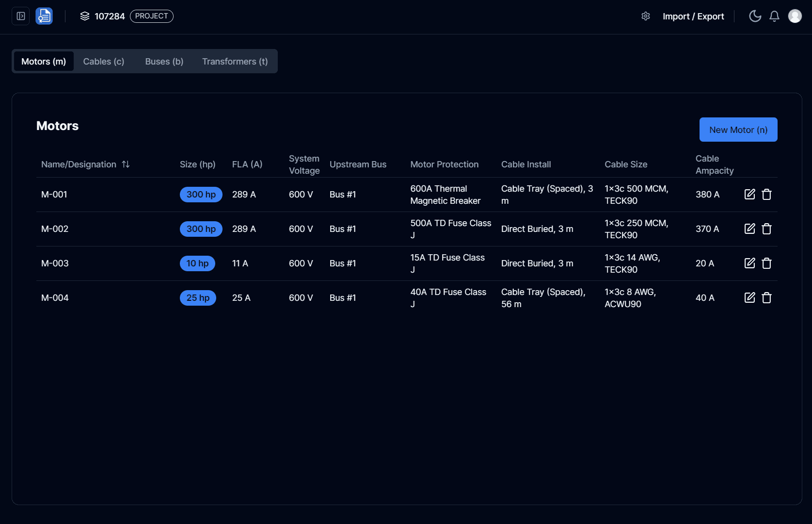
Task: Switch to the Cables (c) tab
Action: [104, 62]
